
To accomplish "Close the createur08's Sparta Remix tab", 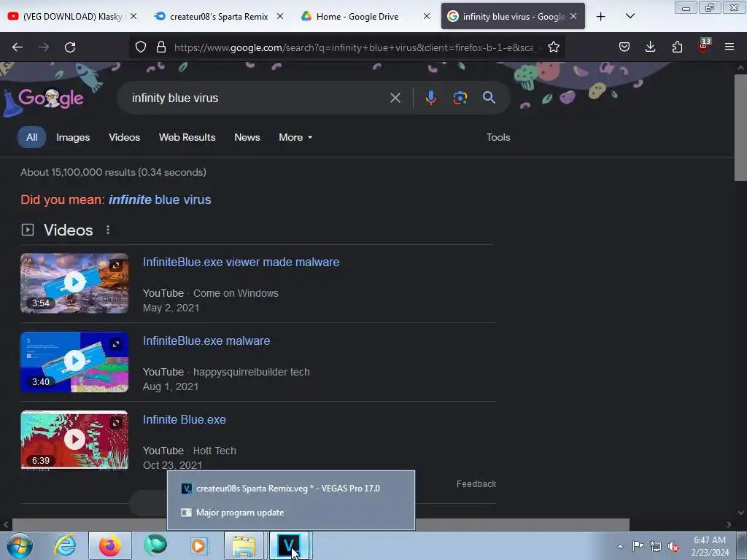I will click(280, 16).
